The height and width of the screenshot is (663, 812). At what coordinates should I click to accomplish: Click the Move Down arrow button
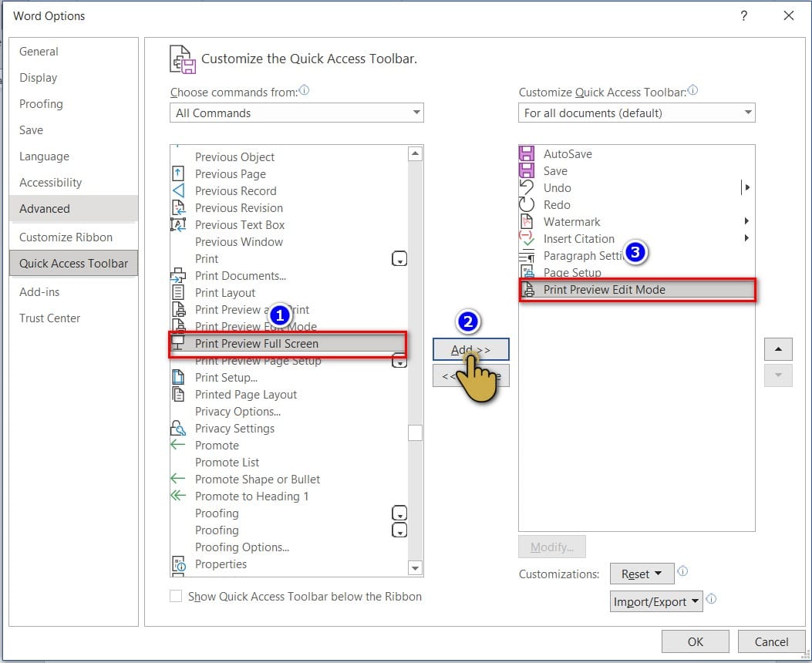778,375
